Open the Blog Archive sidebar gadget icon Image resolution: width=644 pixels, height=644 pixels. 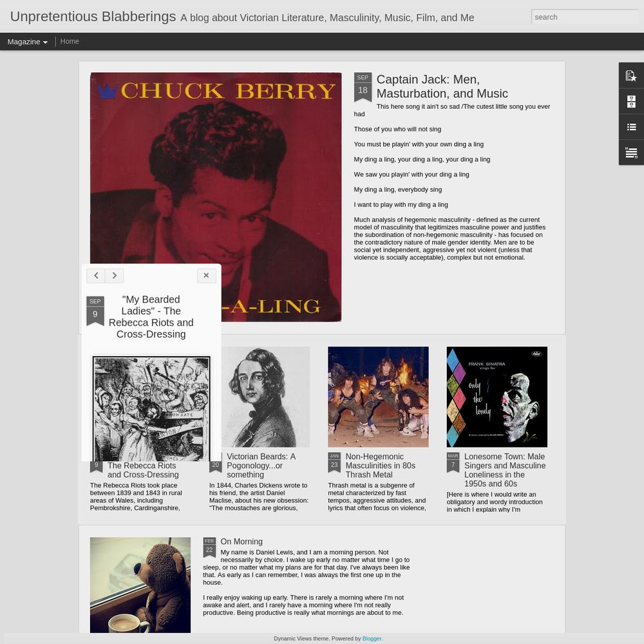(x=631, y=102)
